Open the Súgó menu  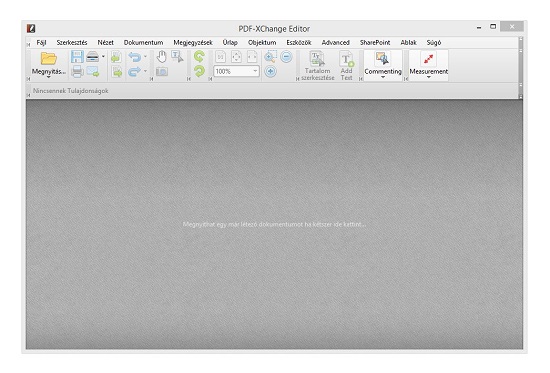click(434, 42)
